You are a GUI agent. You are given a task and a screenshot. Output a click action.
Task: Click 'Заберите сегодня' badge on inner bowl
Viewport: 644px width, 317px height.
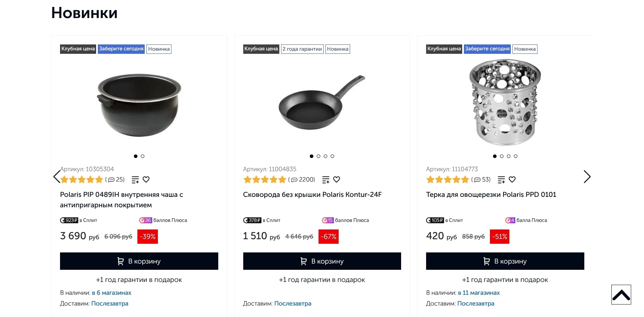tap(121, 49)
